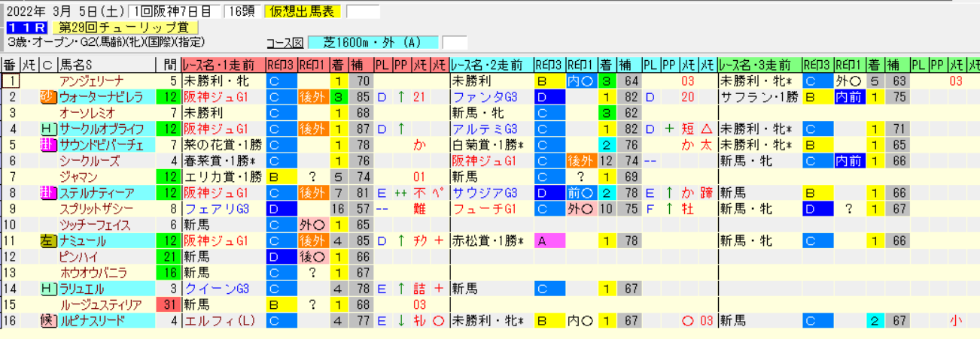Click 補 value 87 for サークルオブライフ
The height and width of the screenshot is (339, 980).
362,129
